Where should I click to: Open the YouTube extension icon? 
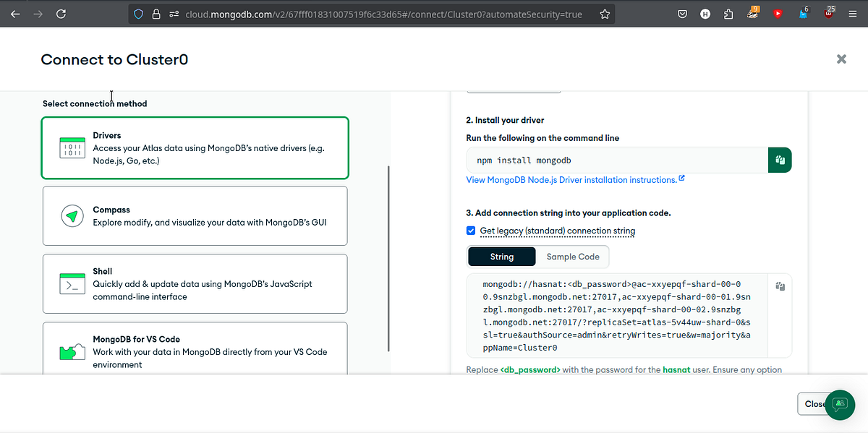778,13
